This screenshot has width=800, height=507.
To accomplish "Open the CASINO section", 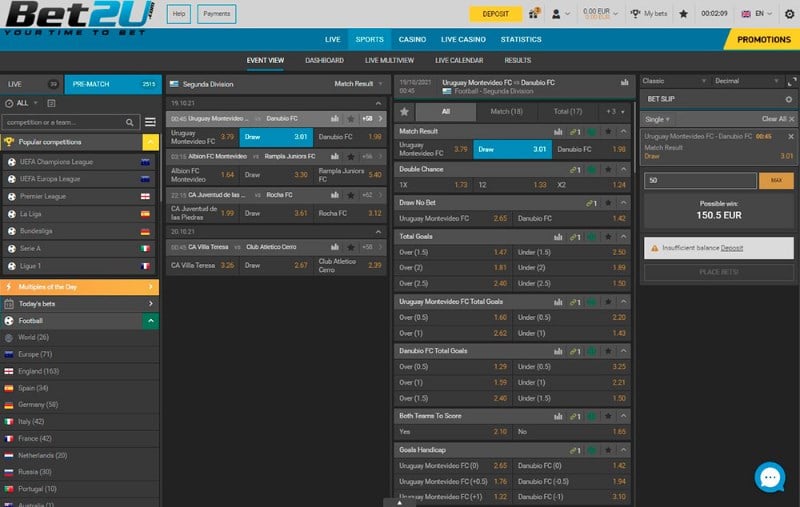I will pyautogui.click(x=412, y=39).
